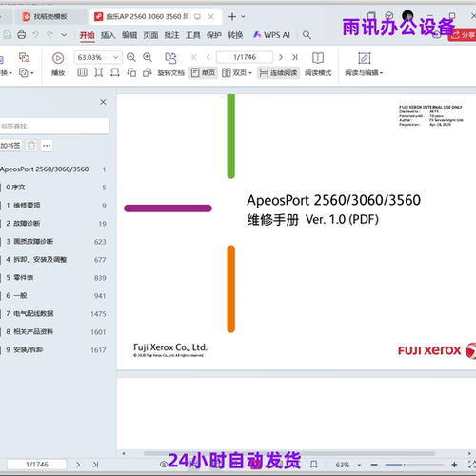Click last page arrow in status bar
This screenshot has width=476, height=476.
pos(95,465)
